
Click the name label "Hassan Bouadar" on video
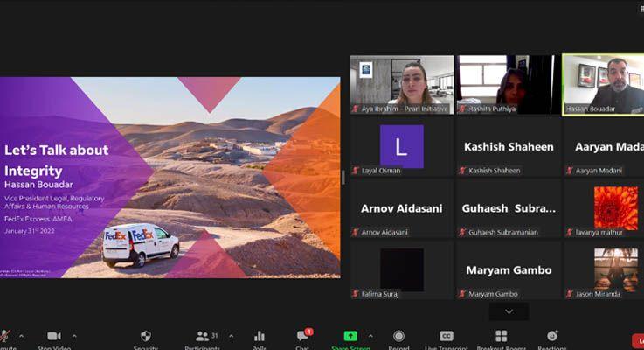point(591,109)
